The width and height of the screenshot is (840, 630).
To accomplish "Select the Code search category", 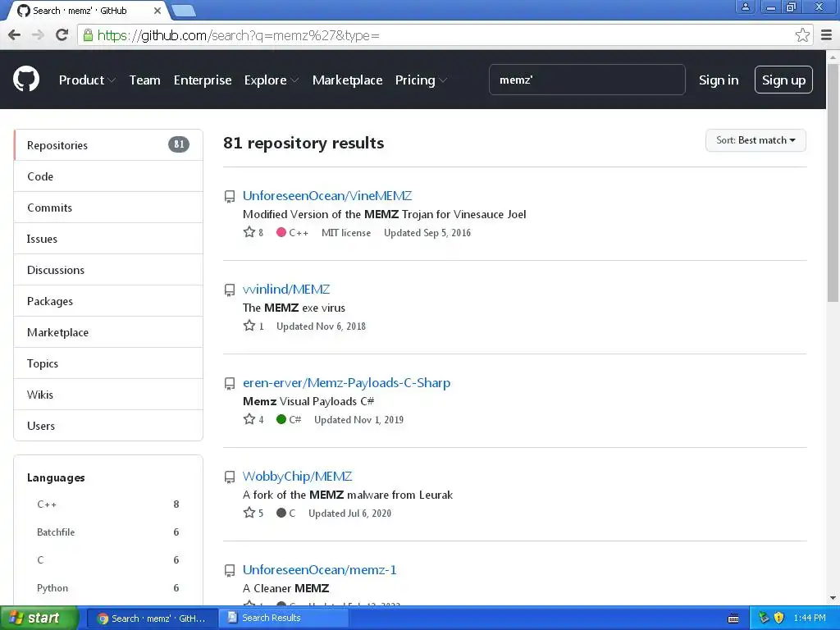I will click(108, 176).
